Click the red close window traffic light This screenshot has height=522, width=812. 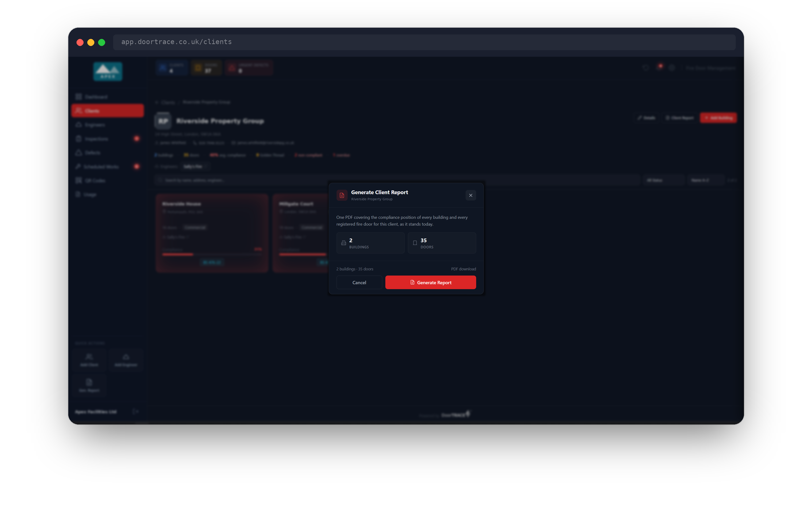click(x=80, y=42)
